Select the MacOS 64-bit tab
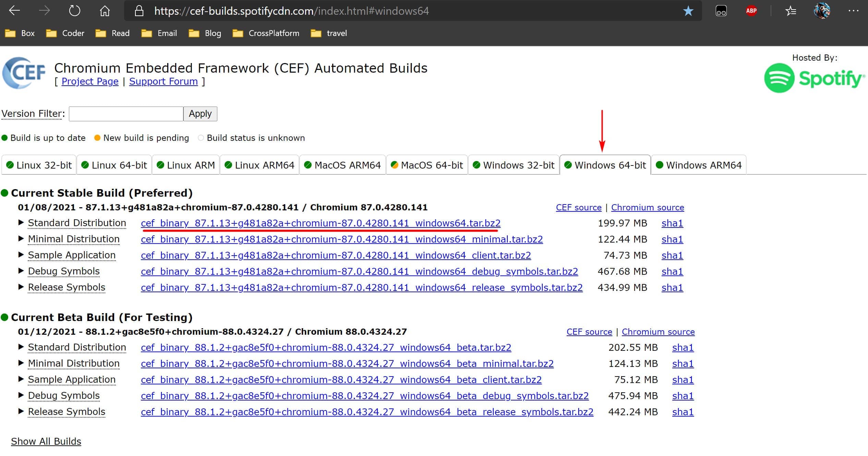Viewport: 868px width, 456px height. [x=431, y=165]
